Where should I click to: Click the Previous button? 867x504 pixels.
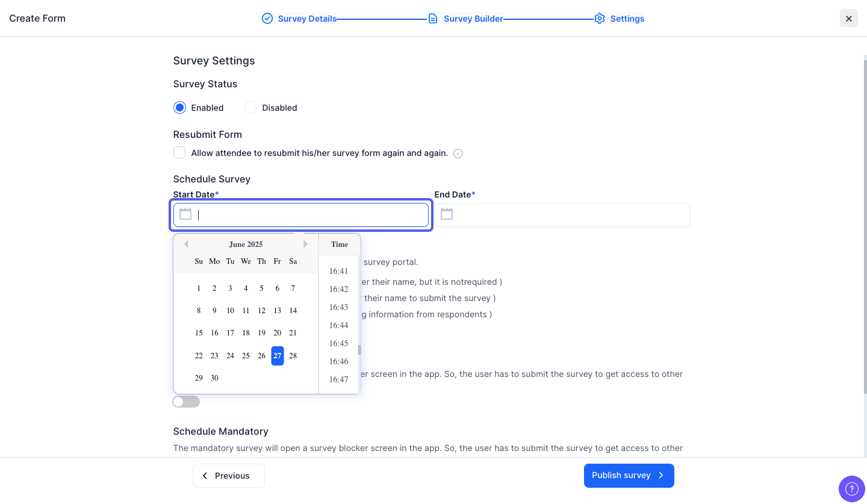pyautogui.click(x=229, y=476)
